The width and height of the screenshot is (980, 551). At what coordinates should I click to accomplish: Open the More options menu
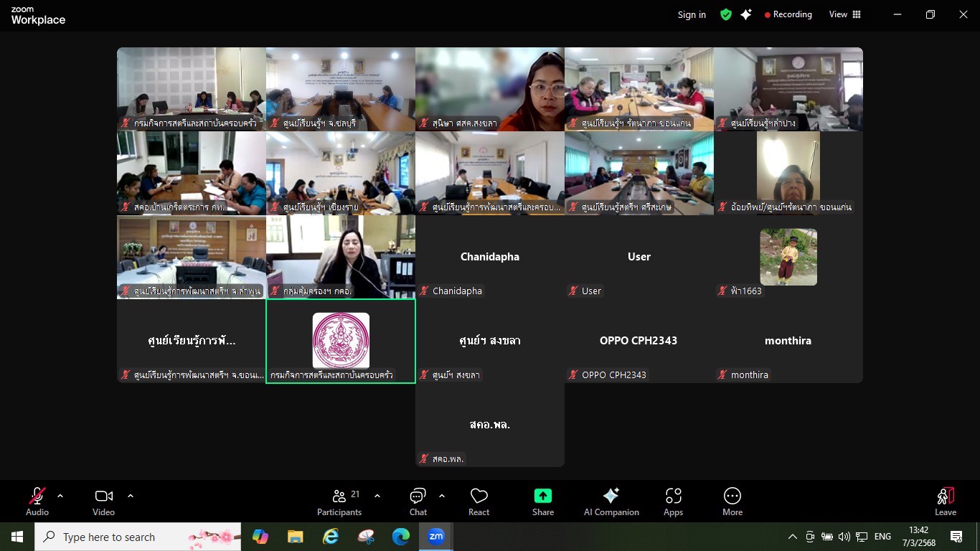point(732,501)
